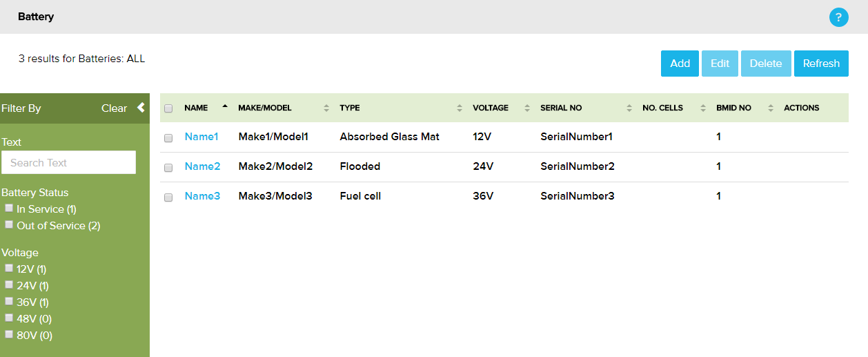
Task: Sort table by Type arrows
Action: click(x=460, y=108)
